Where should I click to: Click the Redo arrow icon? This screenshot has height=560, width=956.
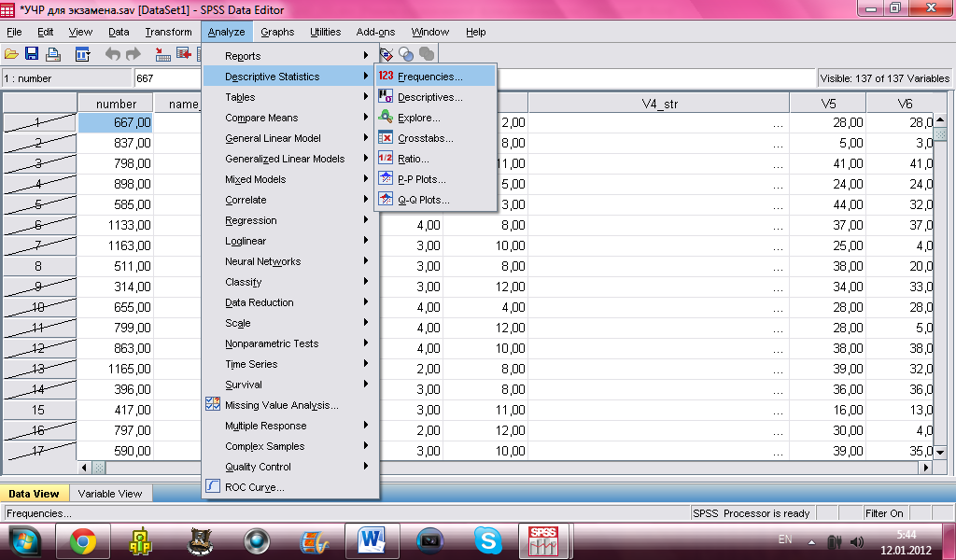click(133, 54)
